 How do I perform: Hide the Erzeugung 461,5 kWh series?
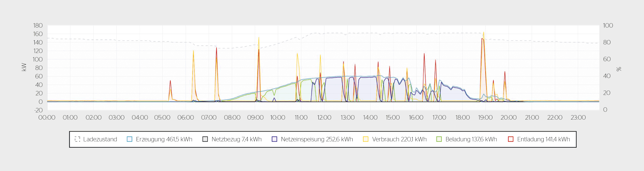pyautogui.click(x=164, y=139)
